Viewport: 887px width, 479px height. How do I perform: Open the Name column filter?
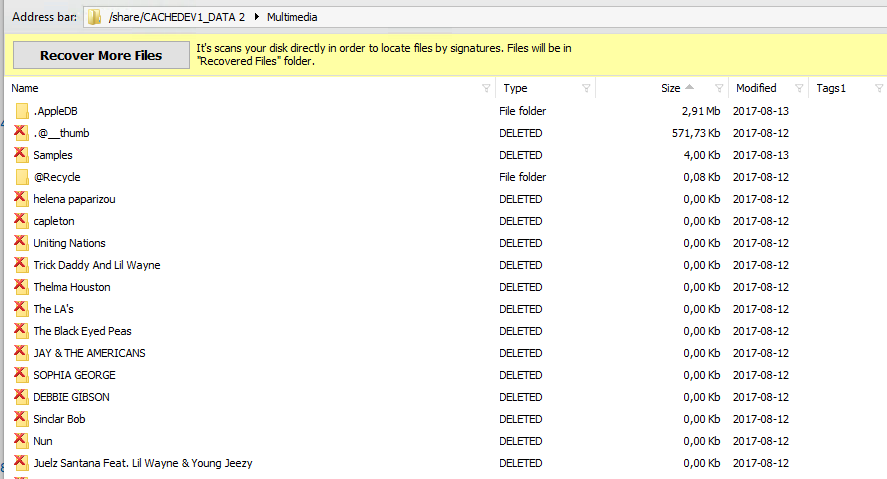(x=486, y=88)
